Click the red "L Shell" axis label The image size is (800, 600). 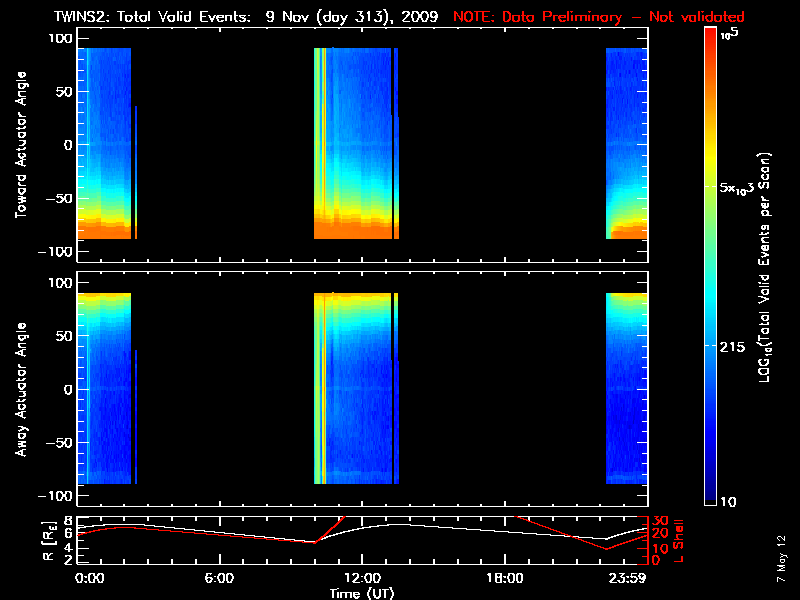pos(681,539)
